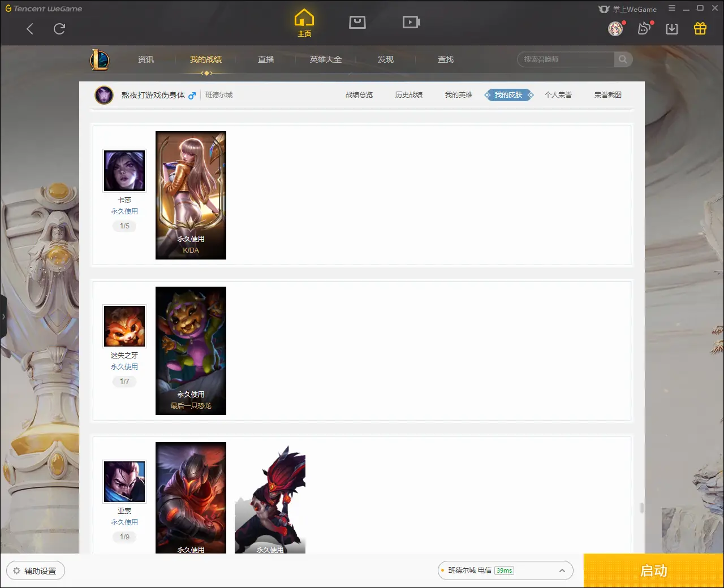Open the download manager icon

click(x=672, y=29)
